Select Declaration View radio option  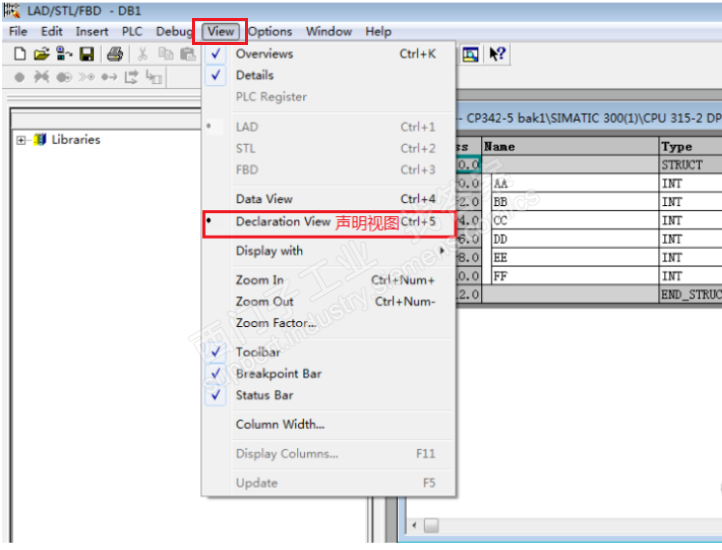329,222
